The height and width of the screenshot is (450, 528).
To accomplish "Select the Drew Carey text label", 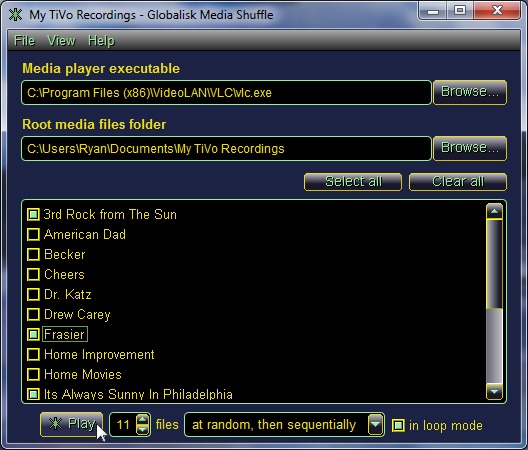I will [x=77, y=315].
